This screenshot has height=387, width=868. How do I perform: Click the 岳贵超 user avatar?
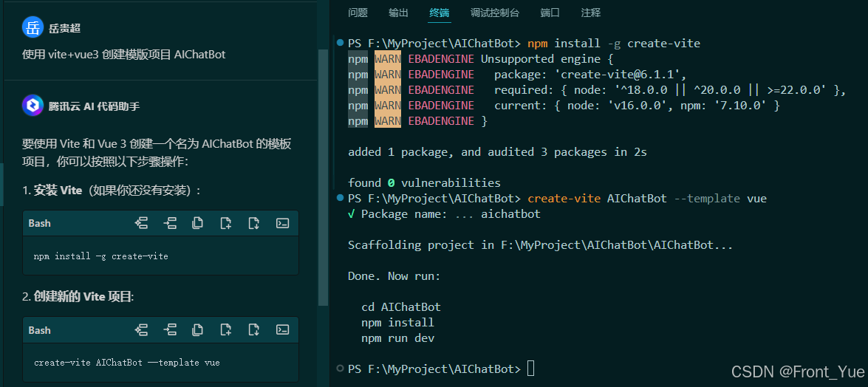33,27
